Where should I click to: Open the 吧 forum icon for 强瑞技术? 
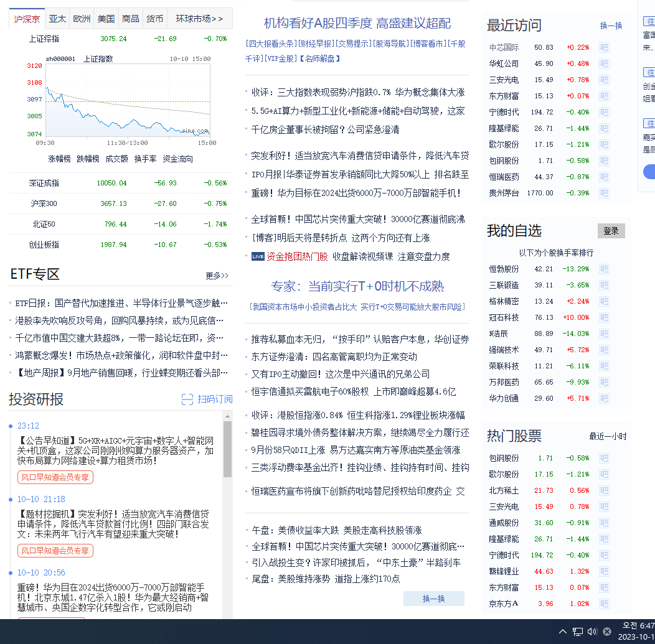603,350
